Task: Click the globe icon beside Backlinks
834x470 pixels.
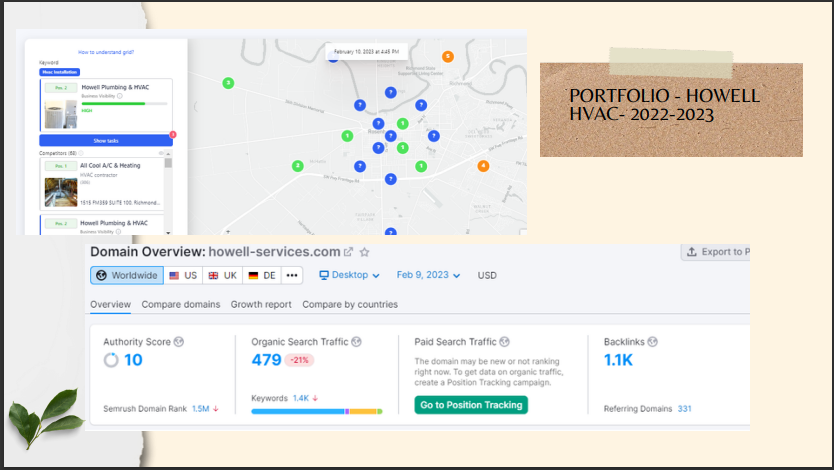Action: click(653, 342)
